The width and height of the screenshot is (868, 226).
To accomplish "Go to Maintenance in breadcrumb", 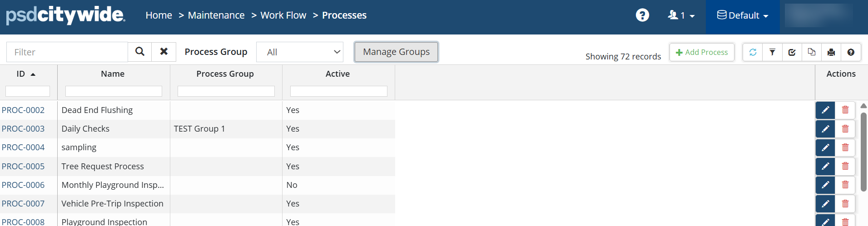I will click(x=216, y=15).
